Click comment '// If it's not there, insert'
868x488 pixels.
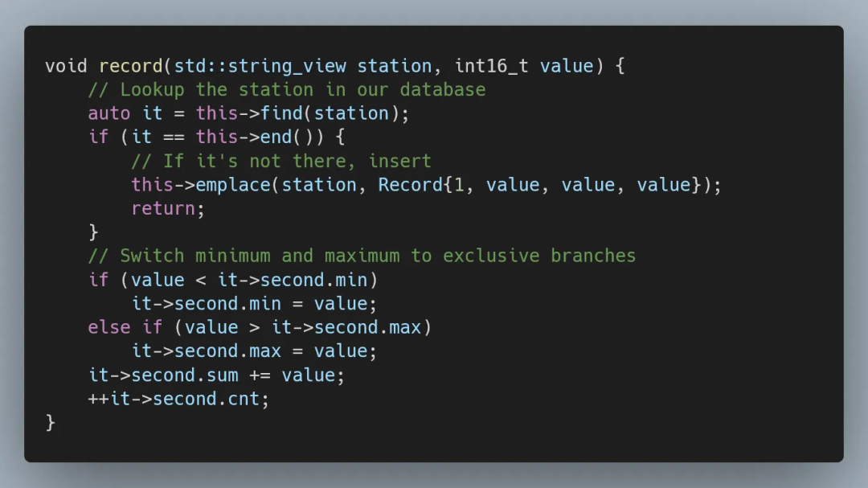(x=281, y=161)
